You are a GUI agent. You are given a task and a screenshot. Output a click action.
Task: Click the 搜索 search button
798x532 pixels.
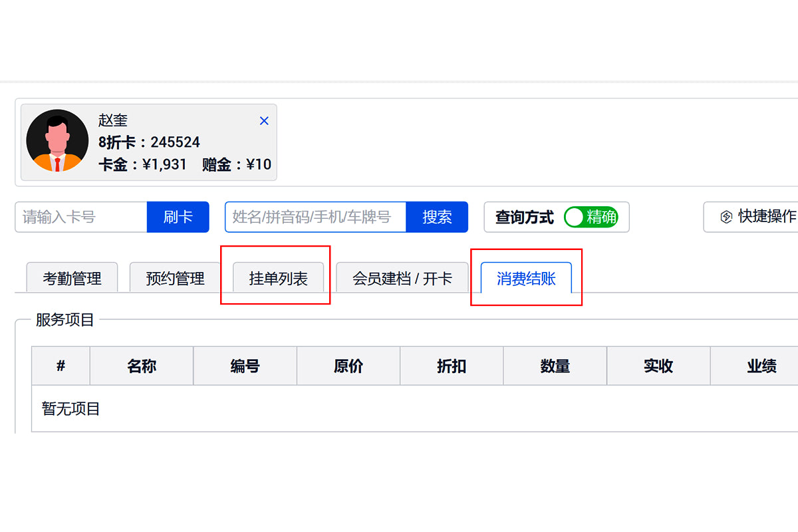[437, 217]
